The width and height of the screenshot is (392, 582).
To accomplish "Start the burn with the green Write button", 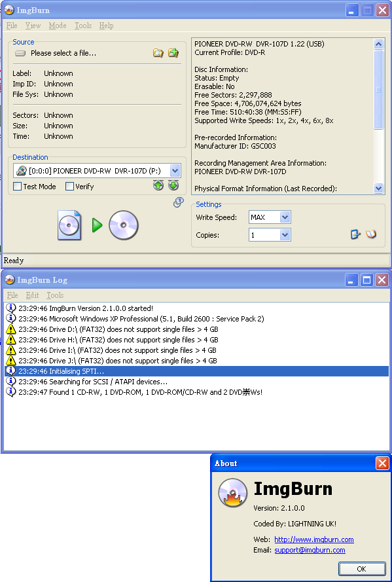I will pos(97,225).
